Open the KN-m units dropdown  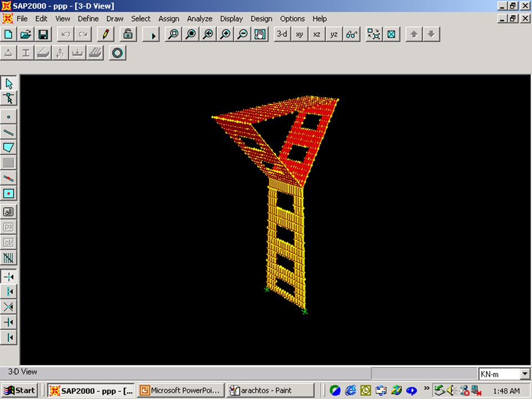(x=525, y=374)
